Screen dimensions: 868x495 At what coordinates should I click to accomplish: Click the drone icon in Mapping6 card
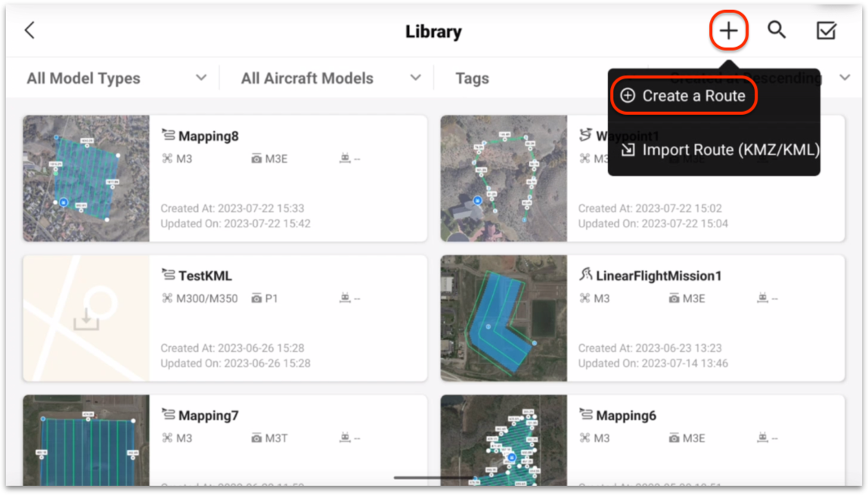point(584,438)
